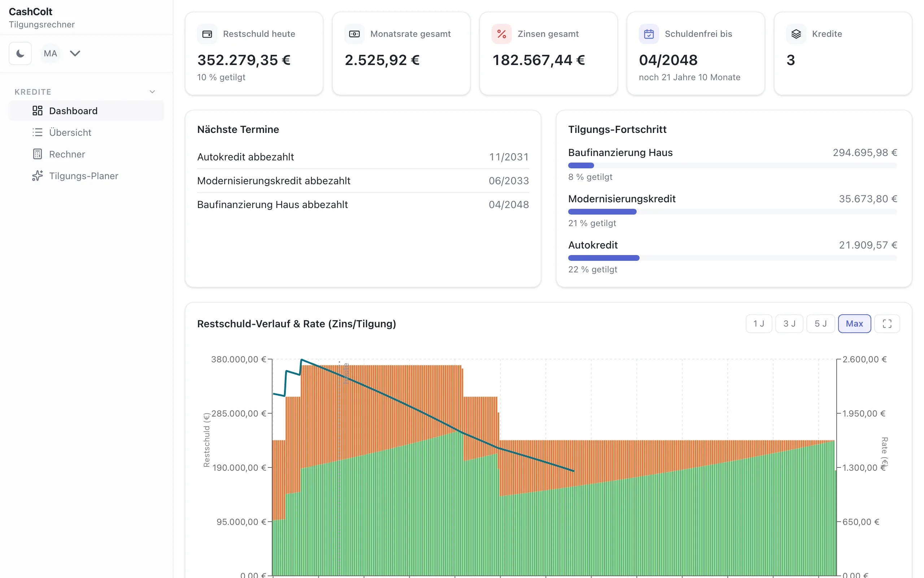Viewport: 924px width, 578px height.
Task: Click the Tilgungs-Fortschritt heading
Action: pos(618,130)
